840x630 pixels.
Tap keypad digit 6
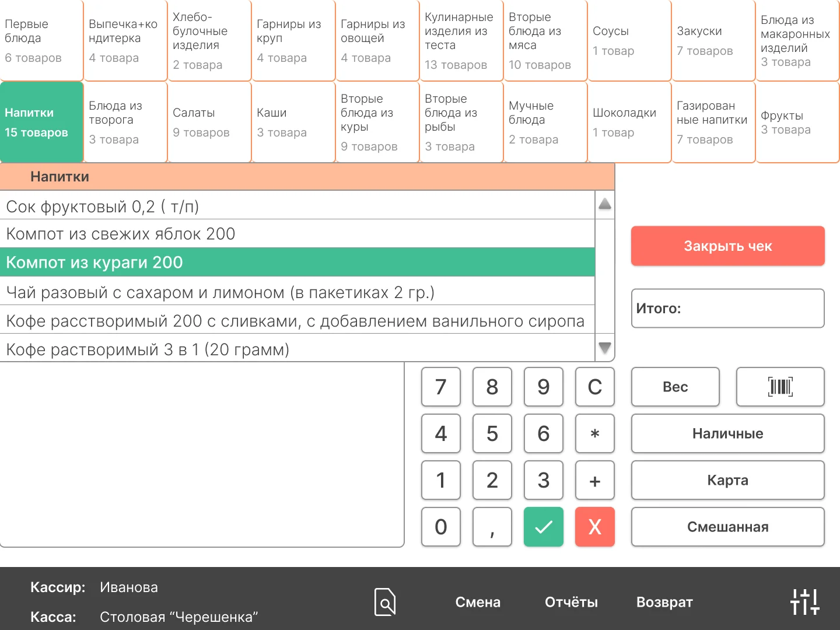(x=544, y=433)
